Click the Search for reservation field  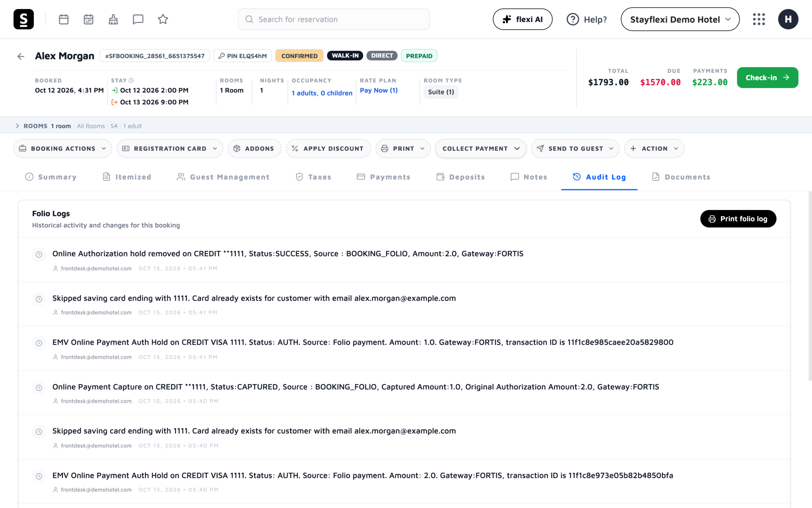334,19
